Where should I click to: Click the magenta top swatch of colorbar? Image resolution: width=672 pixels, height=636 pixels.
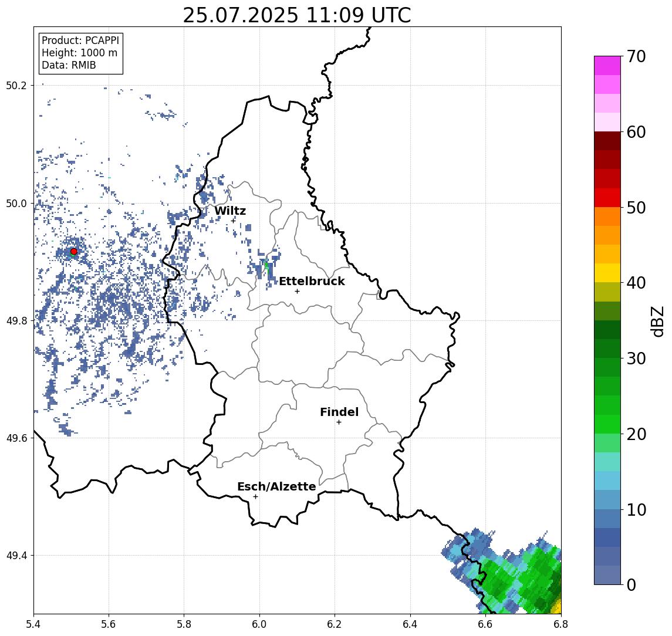pos(607,66)
